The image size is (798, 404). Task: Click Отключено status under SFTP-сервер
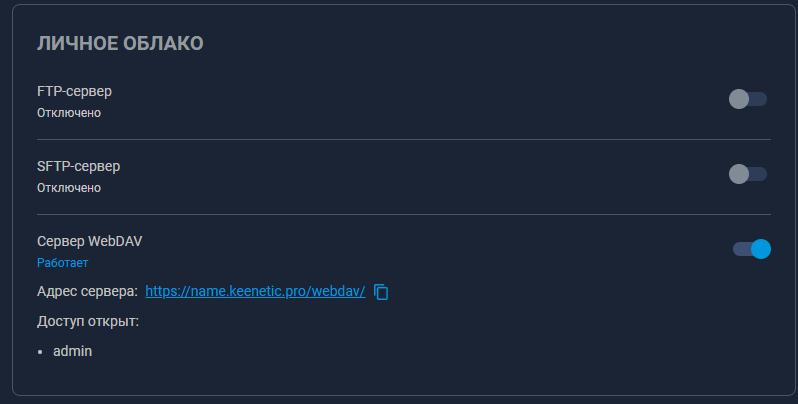[x=69, y=188]
